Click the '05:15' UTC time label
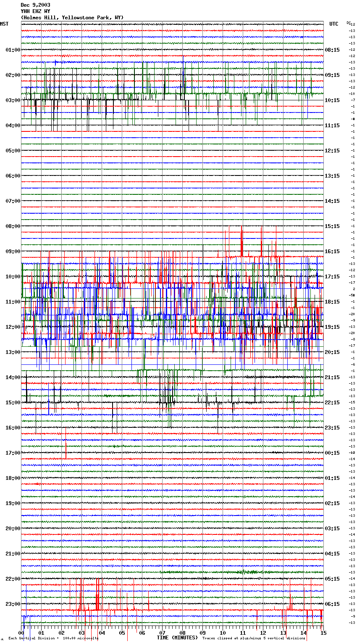 point(332,579)
